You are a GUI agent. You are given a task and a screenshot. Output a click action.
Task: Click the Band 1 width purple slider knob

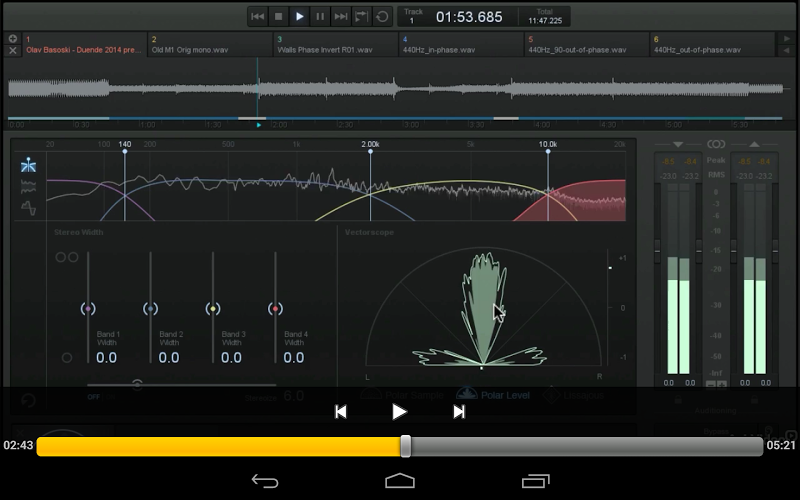click(88, 309)
